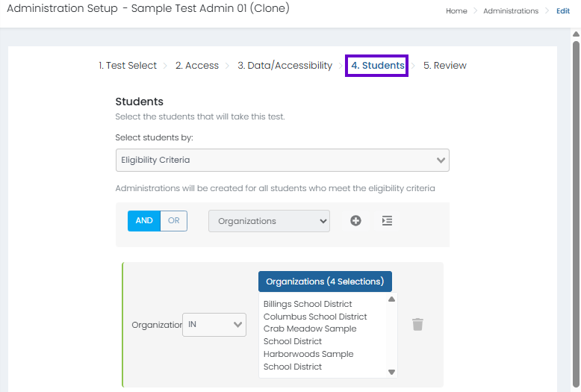Viewport: 581px width, 392px height.
Task: Delete the Organizations criteria row trash icon
Action: coord(417,324)
